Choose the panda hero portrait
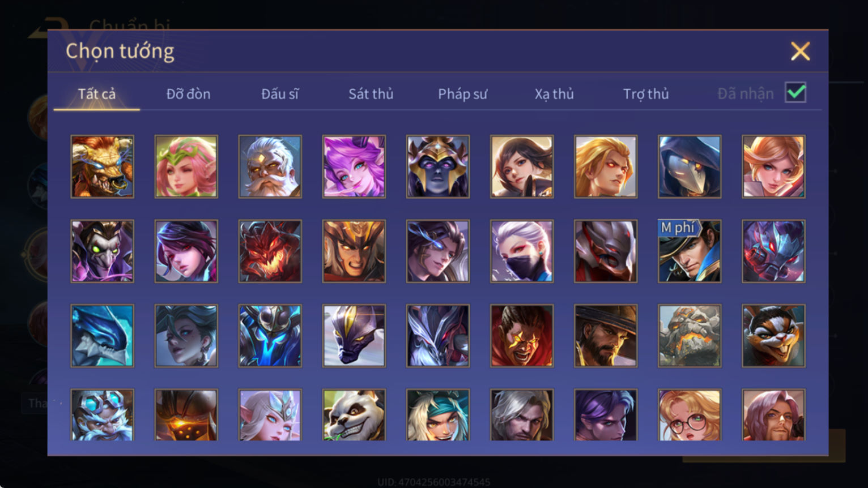868x488 pixels. tap(354, 415)
